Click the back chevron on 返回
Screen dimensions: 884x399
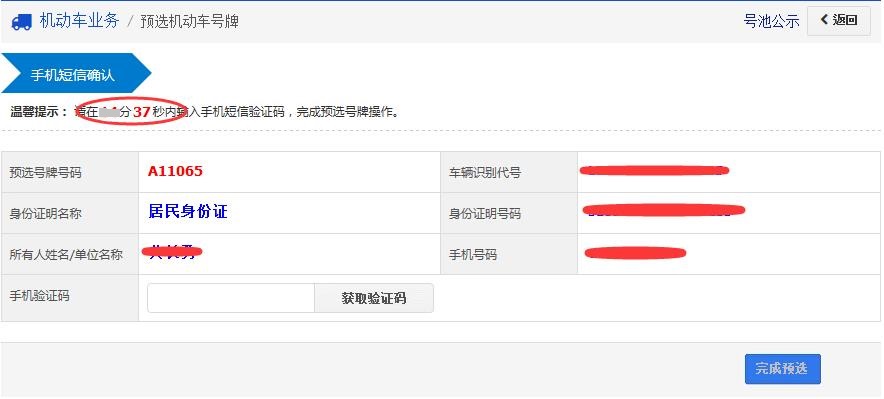(x=824, y=20)
